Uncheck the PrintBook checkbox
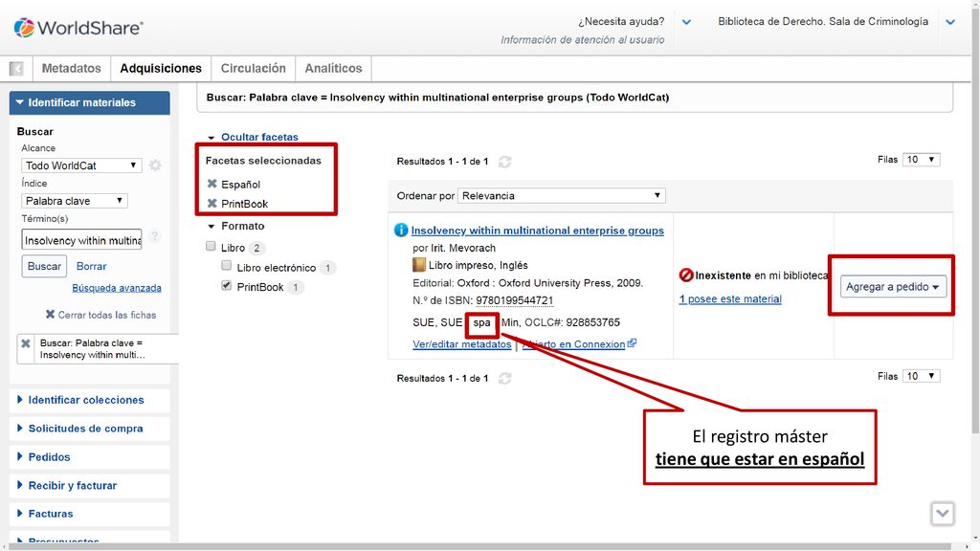 click(226, 285)
